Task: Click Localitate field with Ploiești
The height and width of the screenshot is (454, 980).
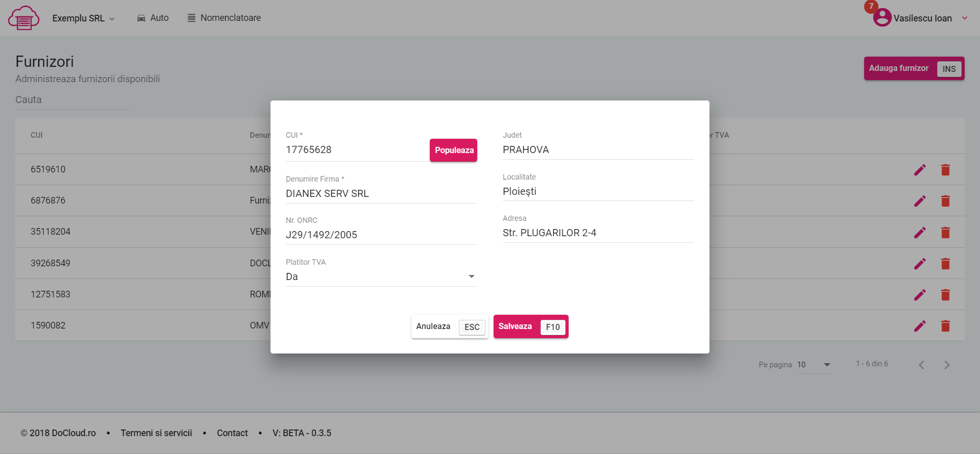Action: point(598,192)
